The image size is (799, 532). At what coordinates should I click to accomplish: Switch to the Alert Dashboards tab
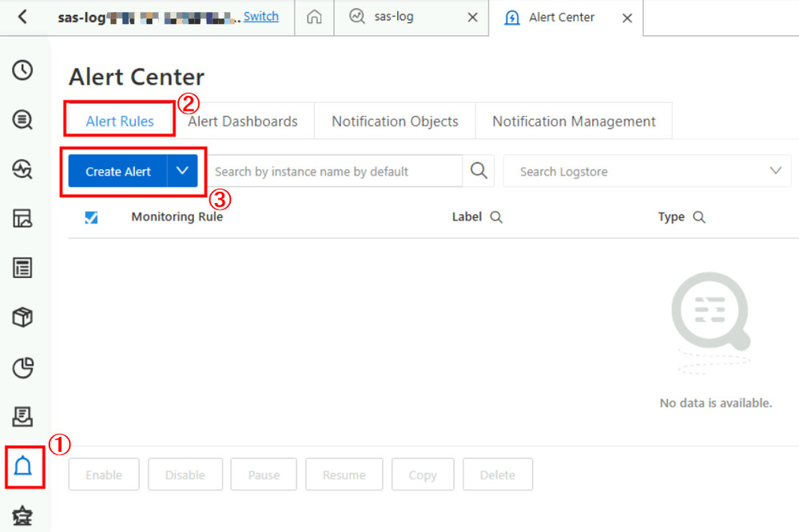pyautogui.click(x=243, y=121)
